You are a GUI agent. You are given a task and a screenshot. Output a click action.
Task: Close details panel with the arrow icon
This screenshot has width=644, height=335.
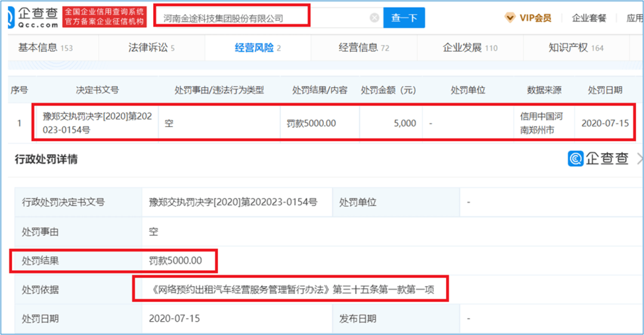pos(640,159)
